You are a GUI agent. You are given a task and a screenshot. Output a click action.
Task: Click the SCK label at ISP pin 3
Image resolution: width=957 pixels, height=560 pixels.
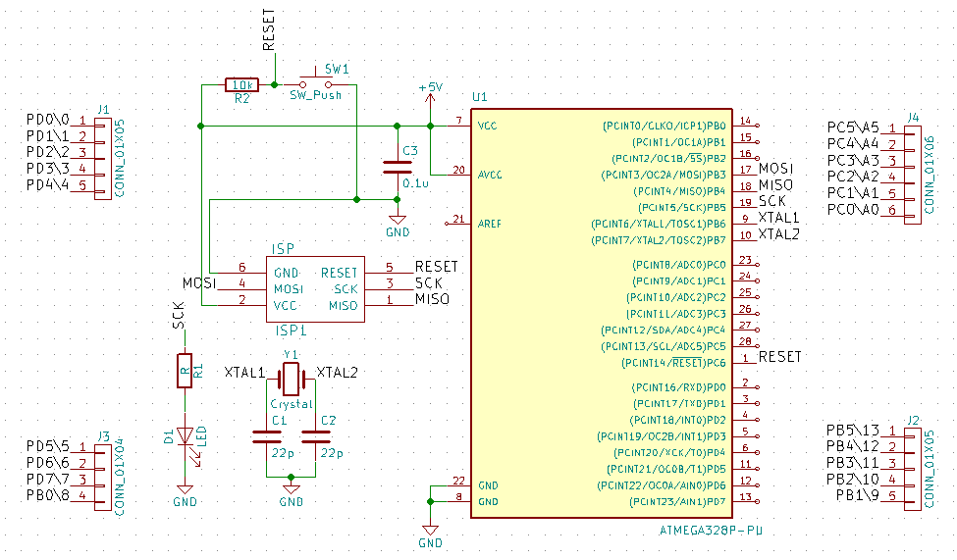coord(429,283)
